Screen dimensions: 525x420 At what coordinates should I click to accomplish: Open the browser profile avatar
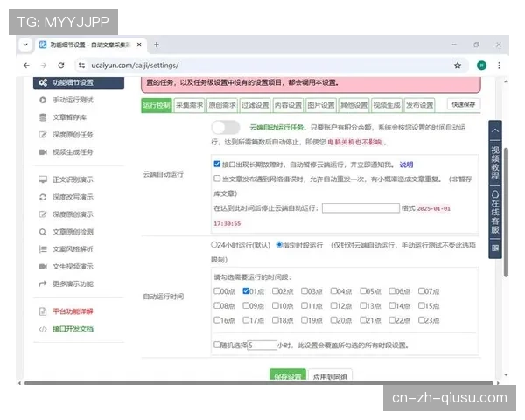(x=481, y=66)
